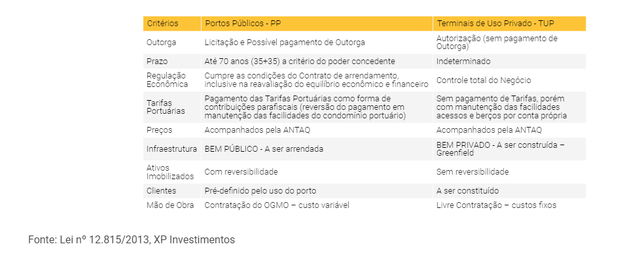
Task: Select the Mão de Obra row label
Action: [x=170, y=205]
